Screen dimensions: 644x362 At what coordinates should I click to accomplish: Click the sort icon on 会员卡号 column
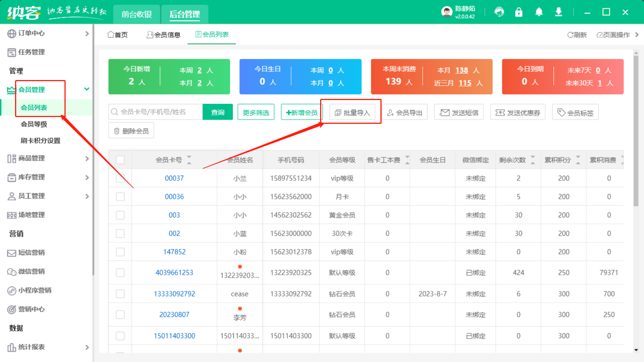pyautogui.click(x=189, y=160)
